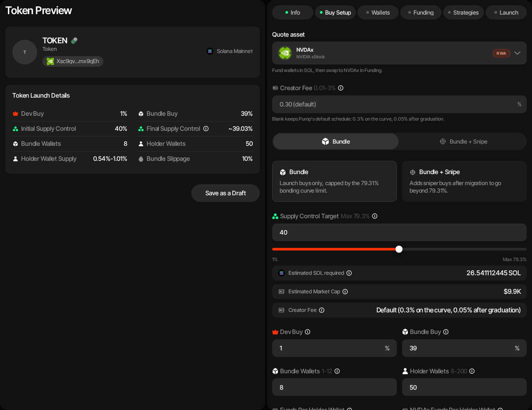Open the Wallets tab
Viewport: 532px width, 410px height.
pos(378,12)
